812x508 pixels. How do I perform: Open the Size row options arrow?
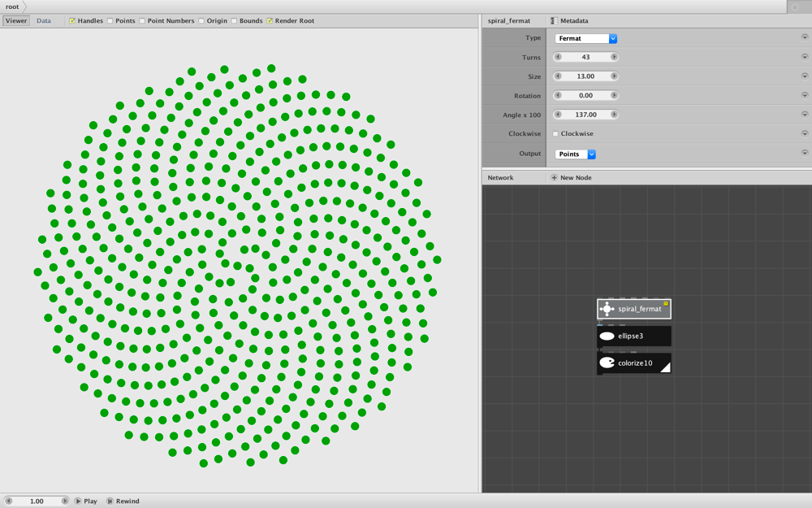coord(804,76)
